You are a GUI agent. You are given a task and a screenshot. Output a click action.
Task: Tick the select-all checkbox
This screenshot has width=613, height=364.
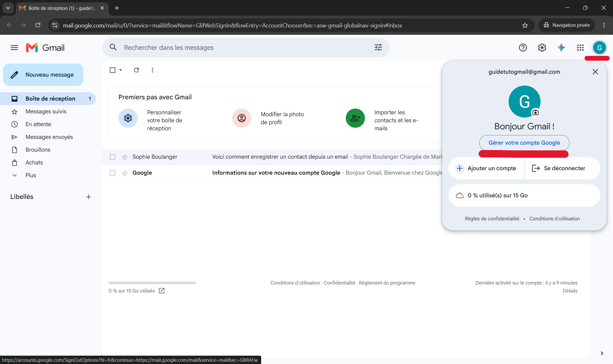tap(112, 70)
